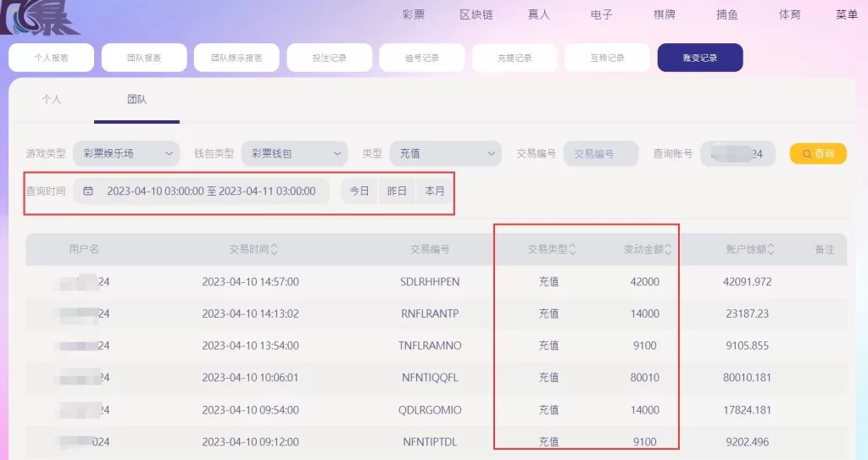Open the 查询时间 date range field
The width and height of the screenshot is (868, 460).
(x=201, y=191)
